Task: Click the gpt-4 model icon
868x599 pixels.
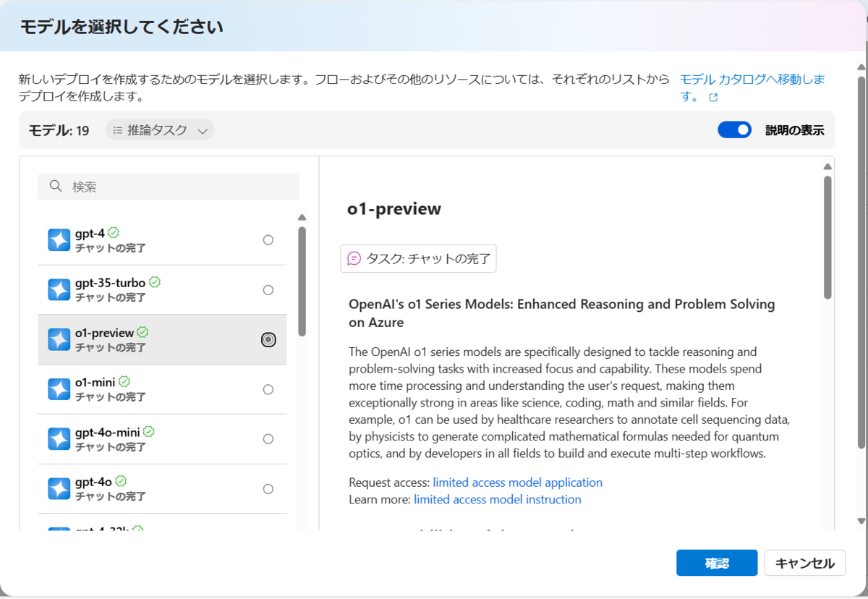Action: [x=59, y=239]
